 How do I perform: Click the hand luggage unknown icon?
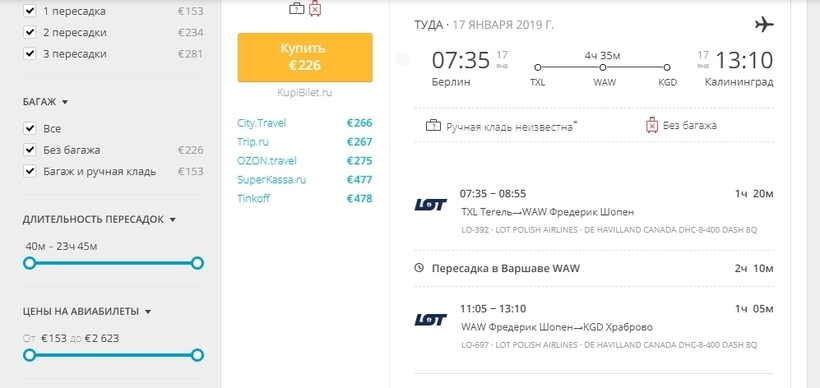pyautogui.click(x=433, y=125)
